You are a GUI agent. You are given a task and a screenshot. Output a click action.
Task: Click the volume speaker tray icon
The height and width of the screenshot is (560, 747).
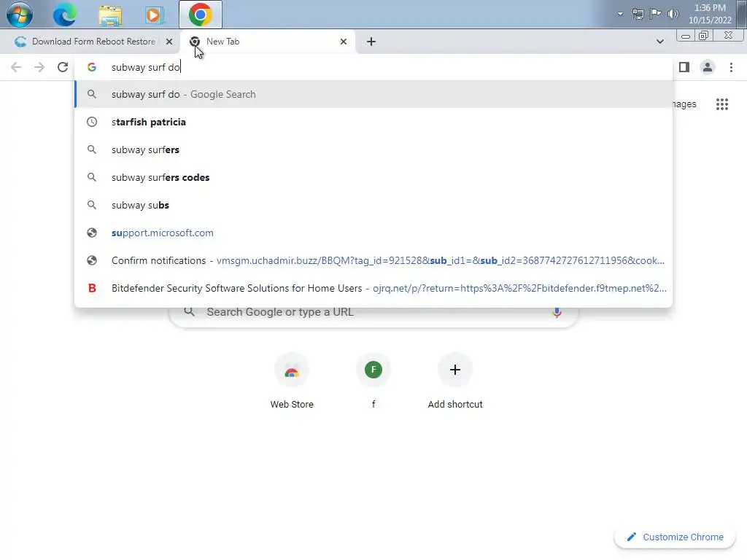pyautogui.click(x=673, y=14)
